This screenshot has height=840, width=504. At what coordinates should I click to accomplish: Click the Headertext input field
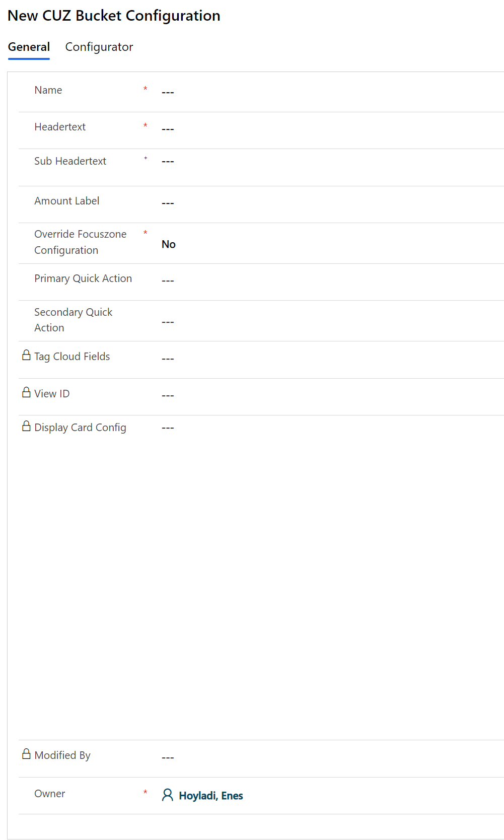click(x=327, y=129)
